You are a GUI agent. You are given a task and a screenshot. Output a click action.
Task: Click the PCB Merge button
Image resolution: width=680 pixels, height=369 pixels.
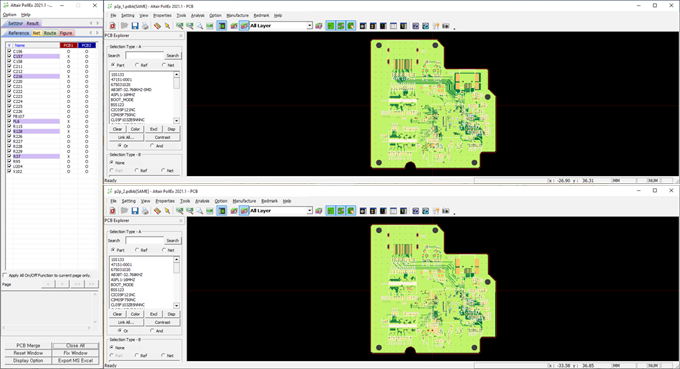point(28,346)
